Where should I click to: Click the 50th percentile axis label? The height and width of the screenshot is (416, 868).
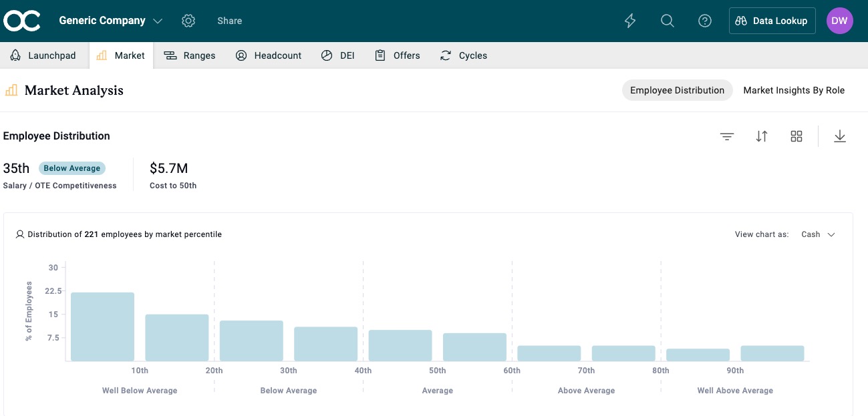pos(438,371)
